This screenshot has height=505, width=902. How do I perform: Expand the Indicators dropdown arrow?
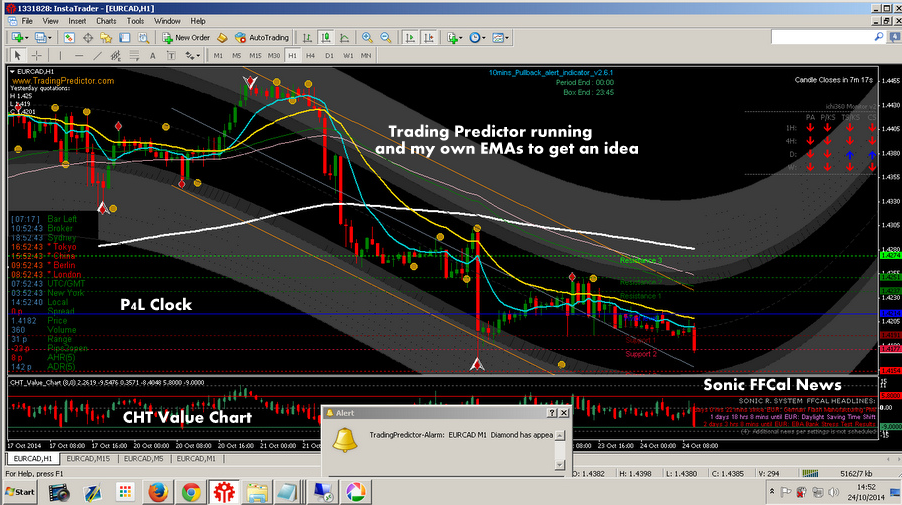461,38
